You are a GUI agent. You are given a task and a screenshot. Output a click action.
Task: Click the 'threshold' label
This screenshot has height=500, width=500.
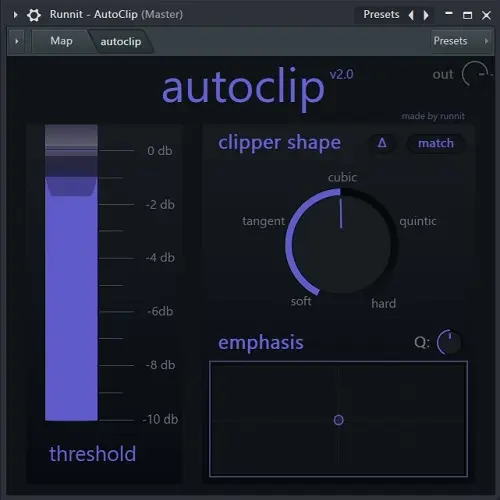coord(92,454)
